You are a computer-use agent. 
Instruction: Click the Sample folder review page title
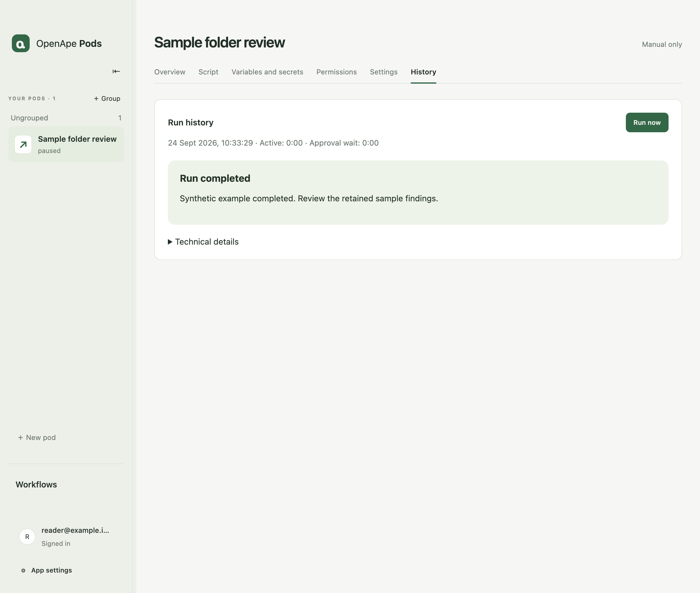[x=219, y=43]
